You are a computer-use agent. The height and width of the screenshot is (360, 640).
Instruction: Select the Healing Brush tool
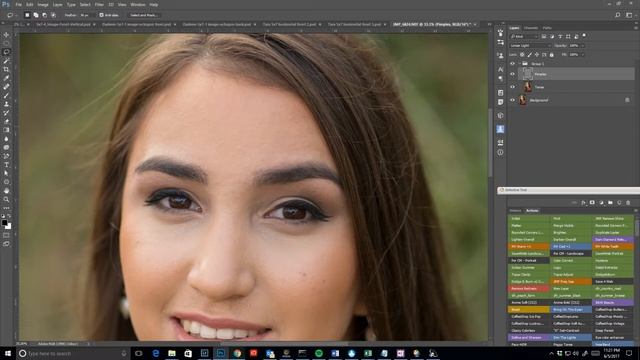(x=6, y=87)
